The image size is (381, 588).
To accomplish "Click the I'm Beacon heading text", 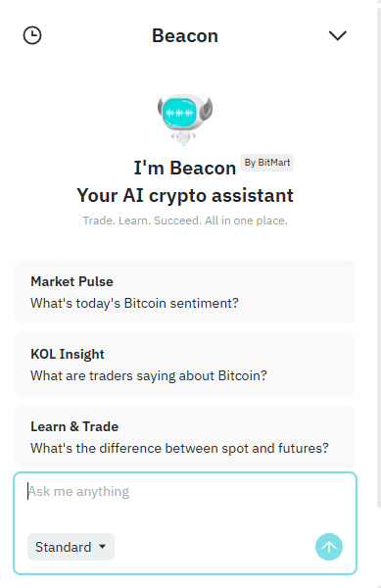I will coord(185,168).
